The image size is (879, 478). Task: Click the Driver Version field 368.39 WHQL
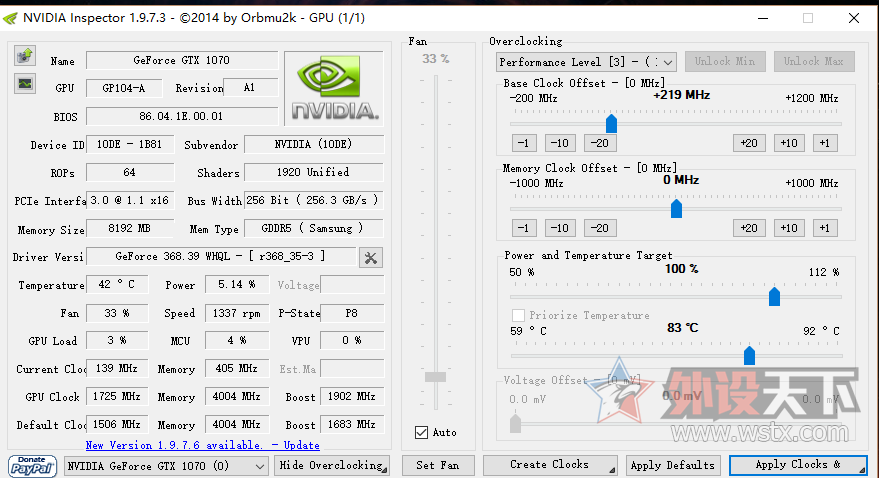(x=221, y=257)
